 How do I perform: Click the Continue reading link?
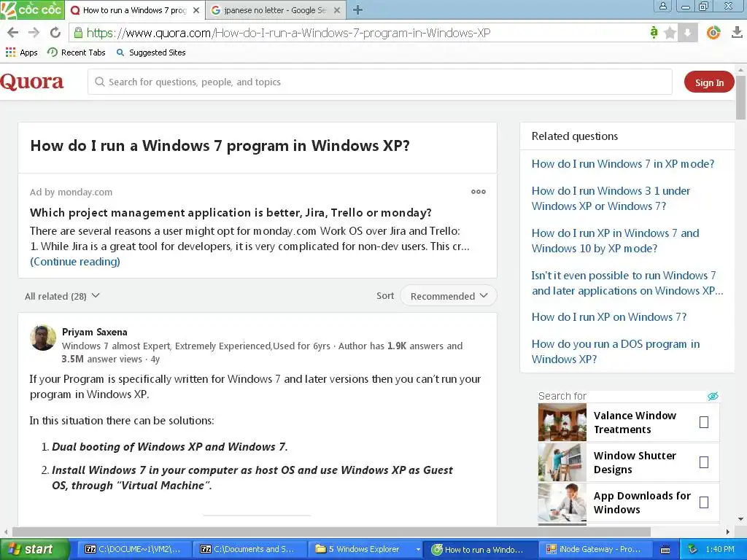pos(75,262)
